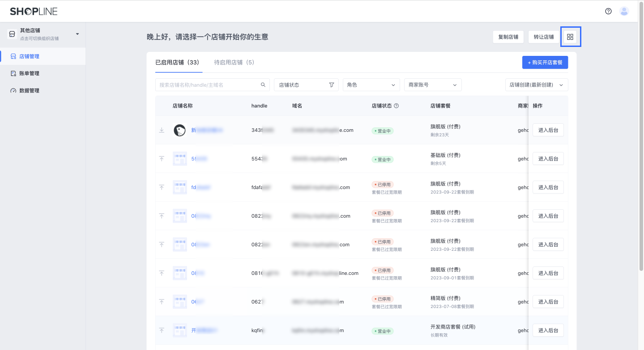Open the fd store name link
Image resolution: width=644 pixels, height=350 pixels.
(x=201, y=187)
